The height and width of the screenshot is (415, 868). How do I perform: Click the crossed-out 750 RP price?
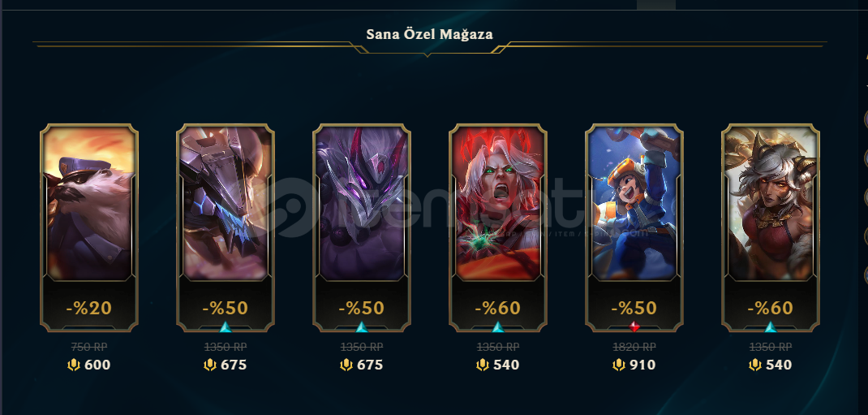pyautogui.click(x=89, y=348)
